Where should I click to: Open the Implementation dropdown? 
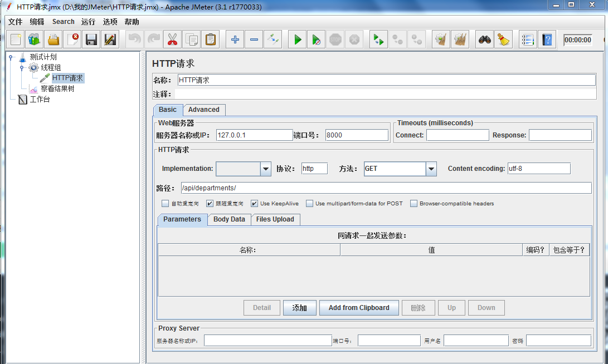(266, 169)
